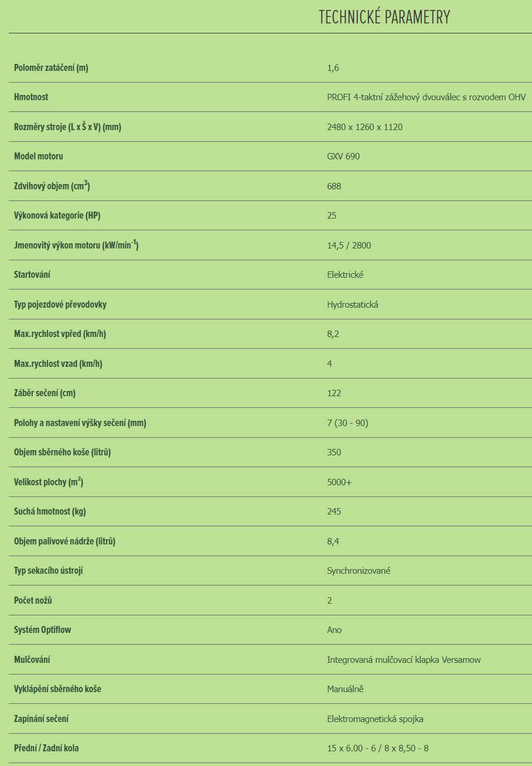Select the Poloměr zatáčení (m) label
Screen dimensions: 532x766
[51, 67]
